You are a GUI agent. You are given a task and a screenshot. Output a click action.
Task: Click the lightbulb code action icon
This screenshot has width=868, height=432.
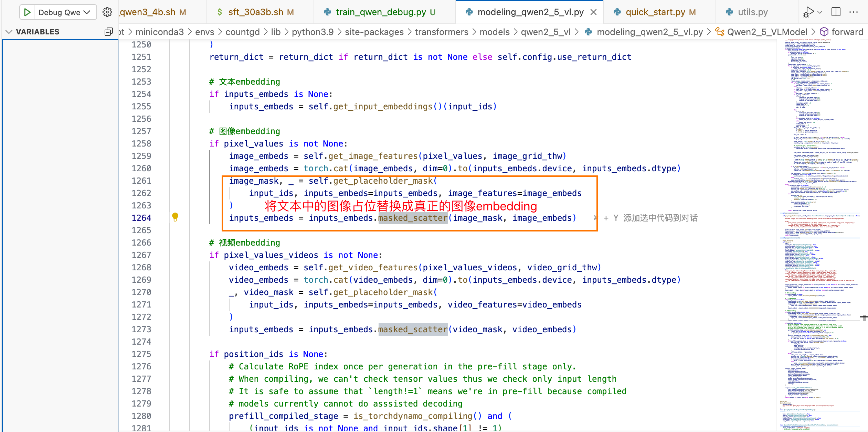(x=175, y=217)
